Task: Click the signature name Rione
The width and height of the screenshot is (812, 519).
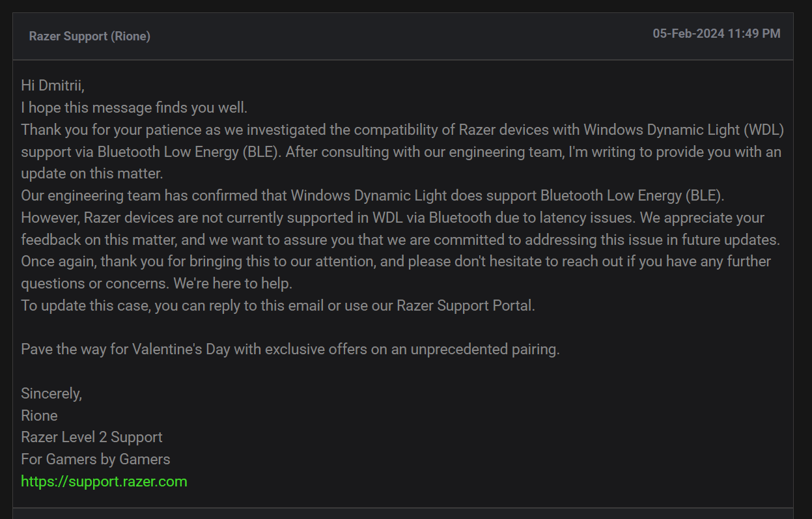Action: click(x=39, y=415)
